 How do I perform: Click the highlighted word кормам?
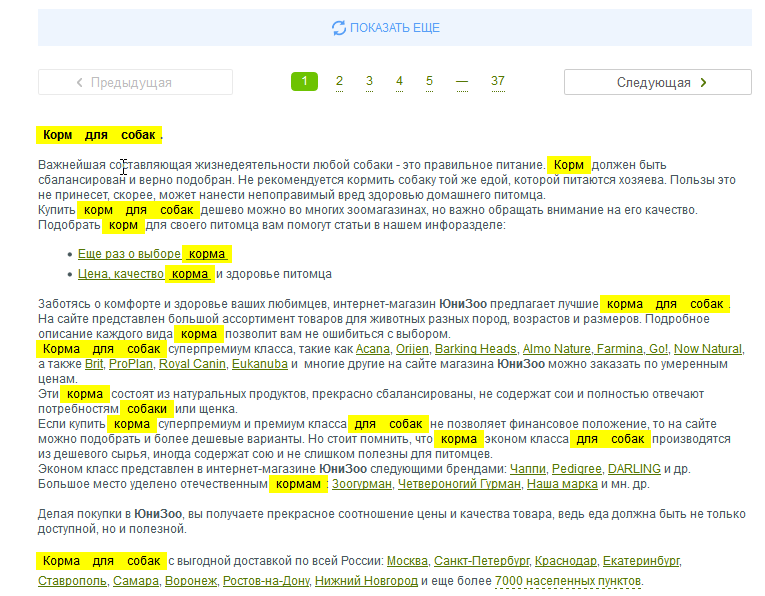tap(298, 484)
